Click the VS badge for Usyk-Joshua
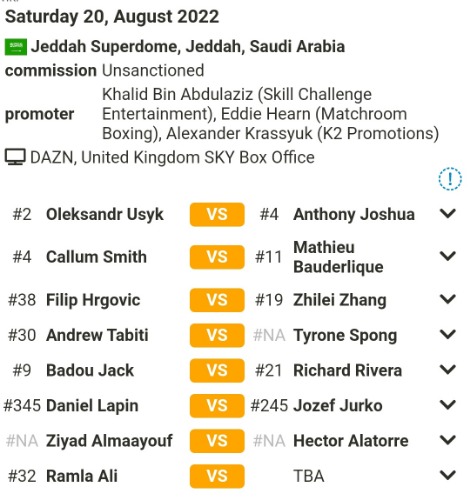The image size is (470, 500). [217, 214]
